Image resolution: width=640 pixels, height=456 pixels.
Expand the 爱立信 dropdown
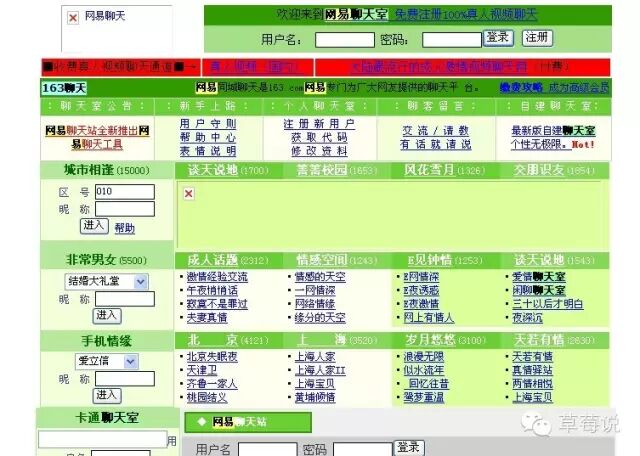[x=107, y=361]
